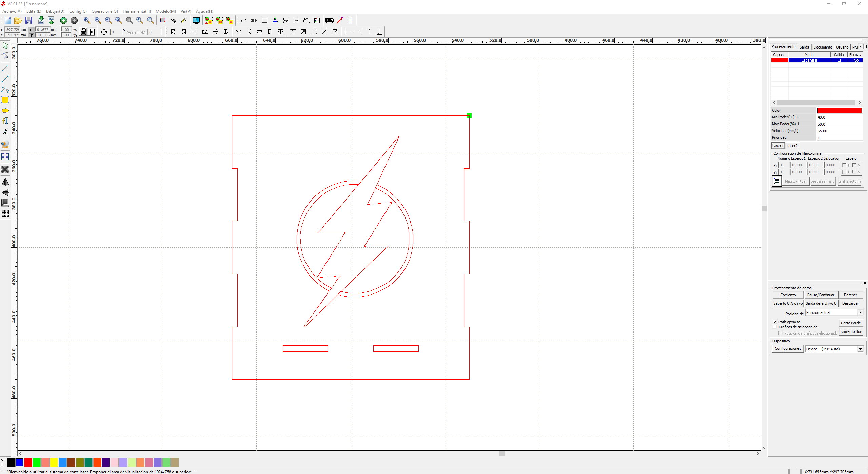Click the Configuraciones button
This screenshot has width=868, height=474.
pyautogui.click(x=788, y=348)
